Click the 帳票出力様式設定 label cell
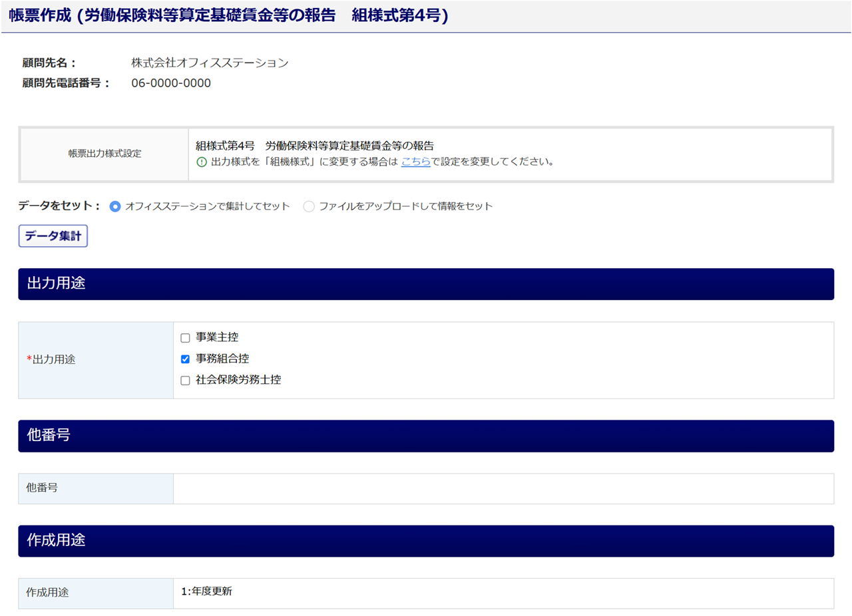 [x=105, y=154]
